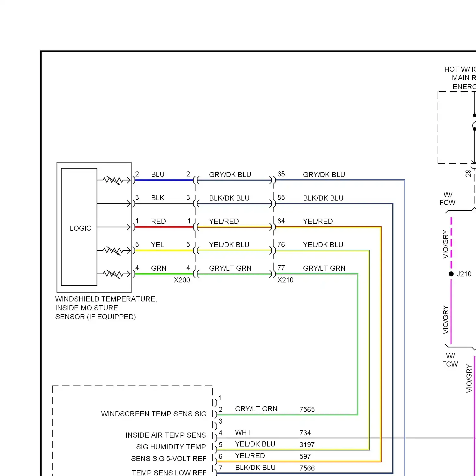
Task: Click pin number 76 at X210
Action: pos(281,244)
